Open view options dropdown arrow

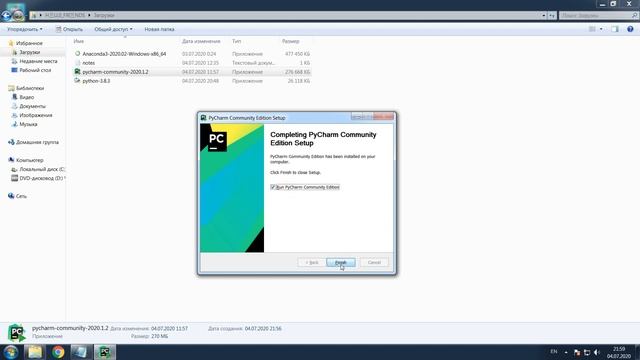601,29
